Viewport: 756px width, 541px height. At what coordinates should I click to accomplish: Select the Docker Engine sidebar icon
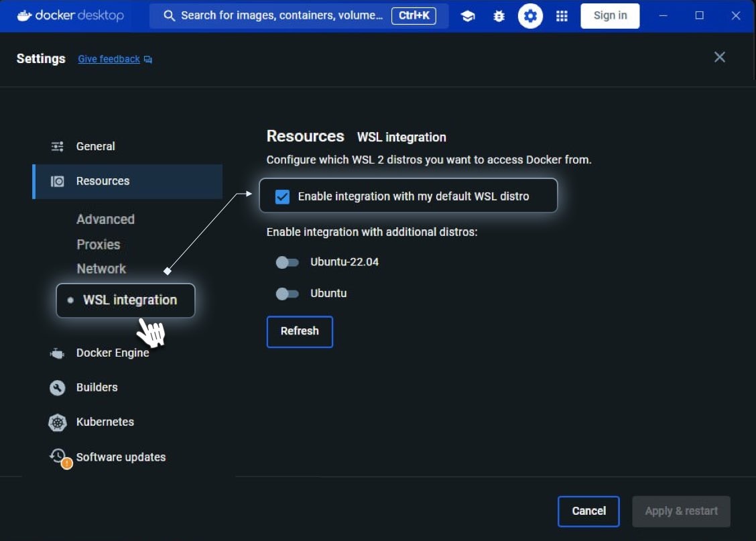(x=57, y=353)
